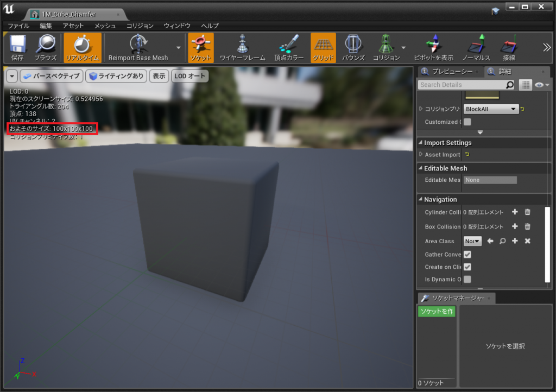Click in the Search Details field

[x=462, y=85]
